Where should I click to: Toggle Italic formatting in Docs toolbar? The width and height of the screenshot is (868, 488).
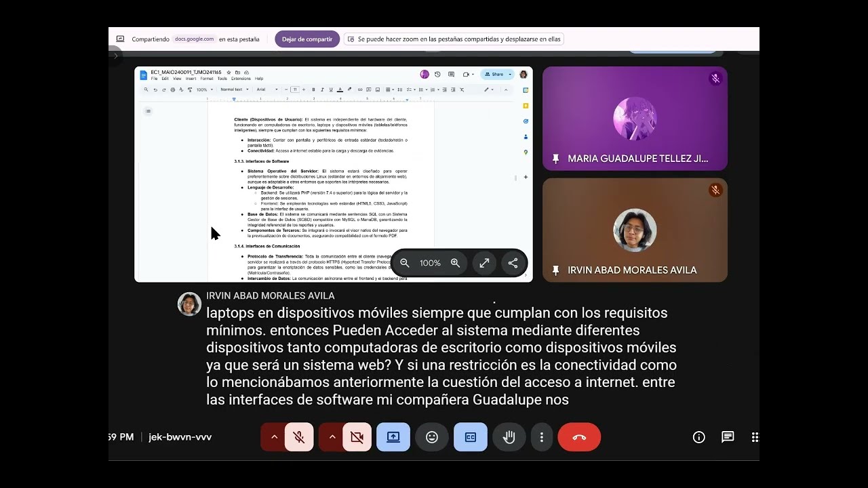pyautogui.click(x=322, y=89)
